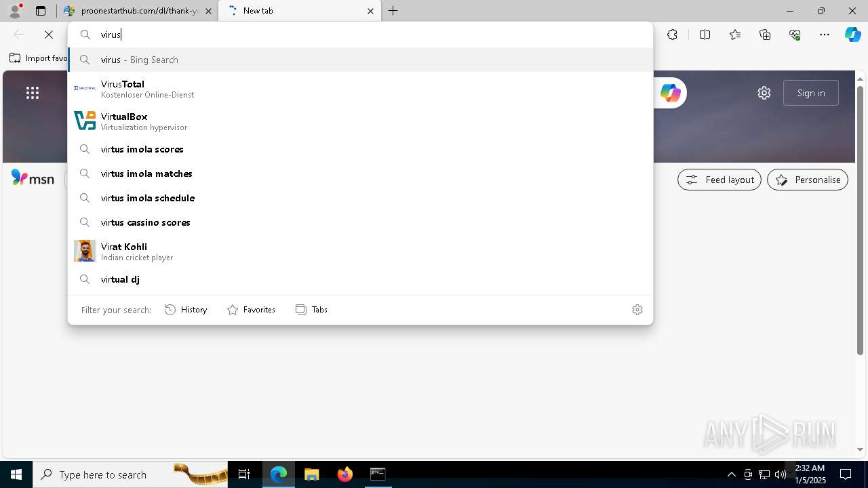Launch Firefox from taskbar

[345, 474]
